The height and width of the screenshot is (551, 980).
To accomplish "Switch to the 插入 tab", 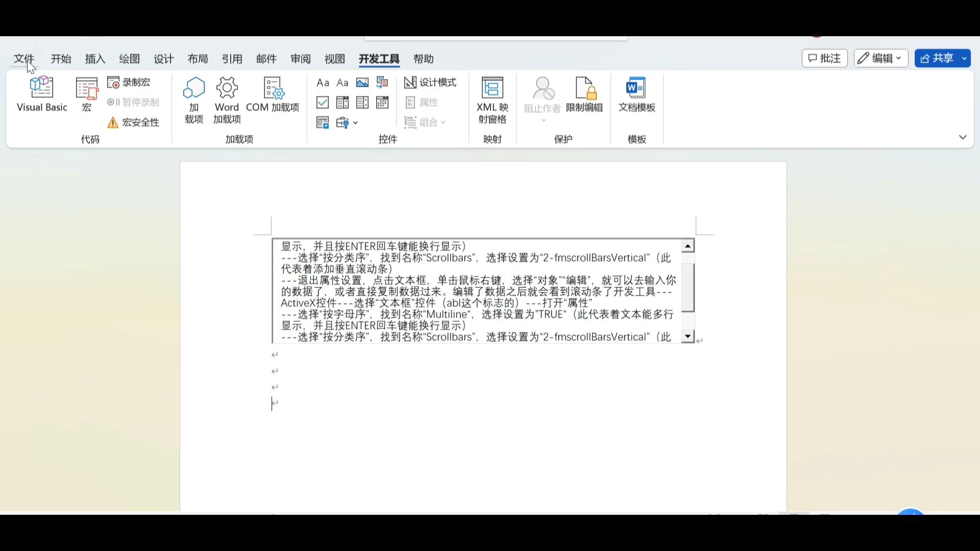I will pyautogui.click(x=95, y=59).
